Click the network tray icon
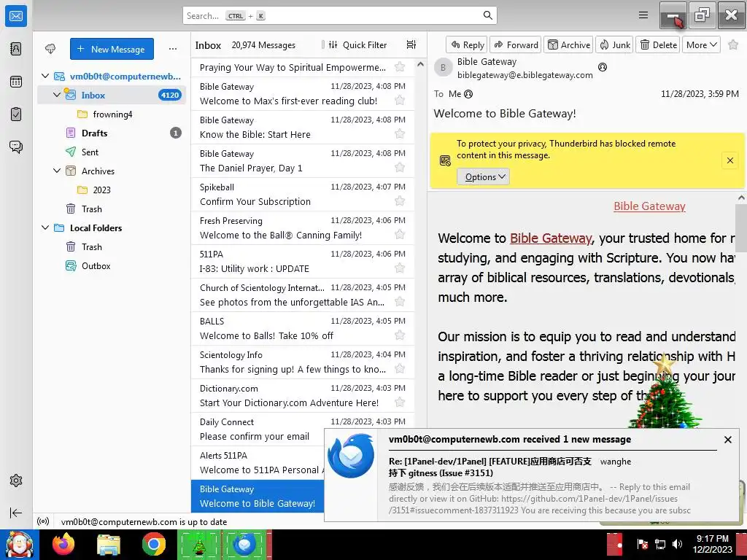 [660, 544]
